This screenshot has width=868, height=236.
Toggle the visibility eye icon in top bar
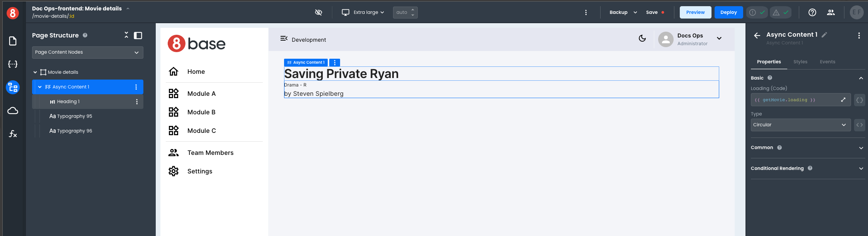click(x=318, y=12)
